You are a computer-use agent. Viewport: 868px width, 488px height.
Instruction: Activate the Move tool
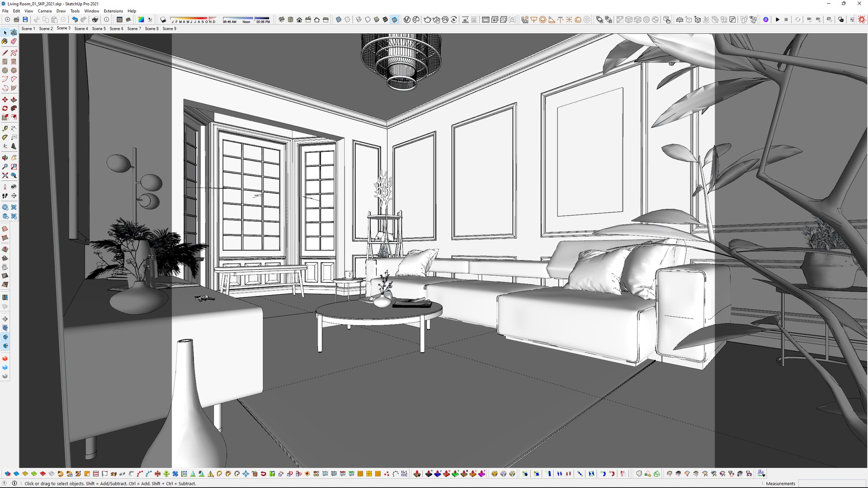(5, 99)
